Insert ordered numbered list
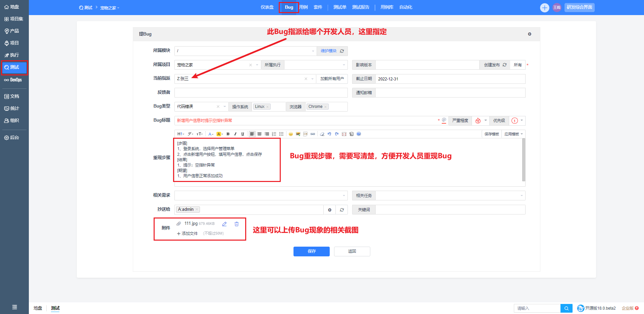Screen dimensions: 644x314 (x=274, y=134)
